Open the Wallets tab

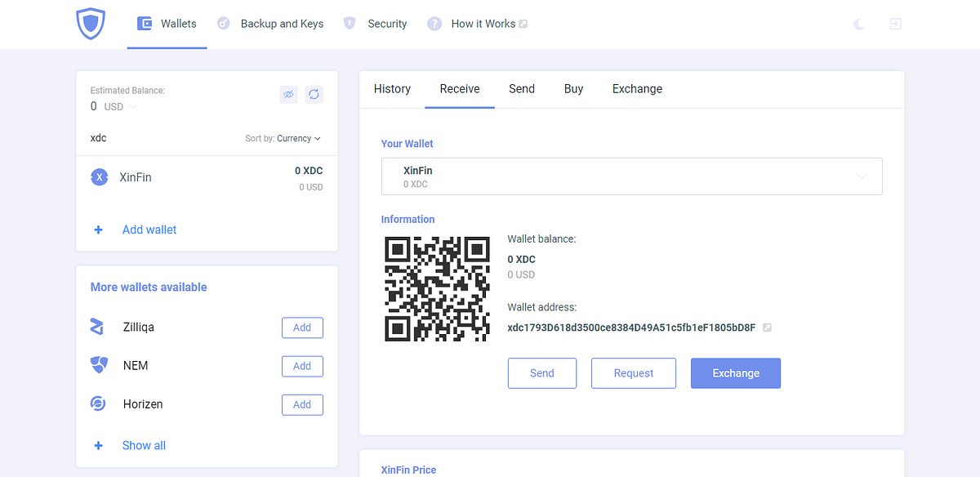[167, 24]
